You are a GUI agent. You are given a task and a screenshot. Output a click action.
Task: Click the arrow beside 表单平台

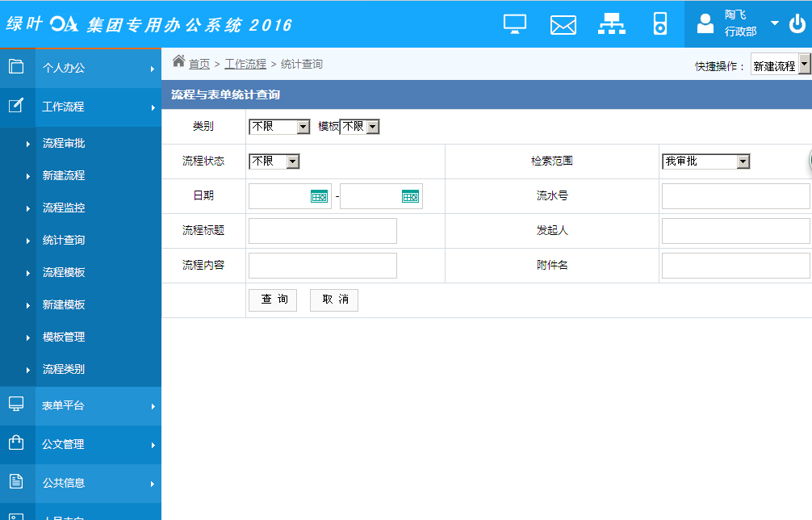pos(153,407)
